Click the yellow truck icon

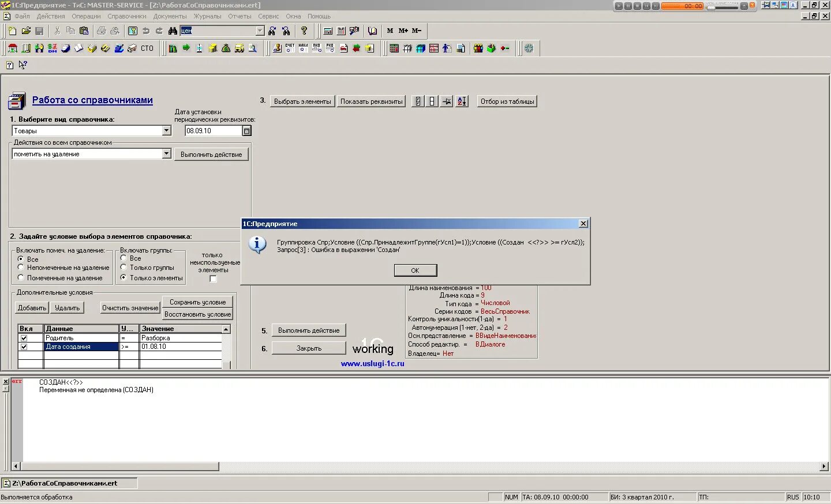[x=239, y=48]
